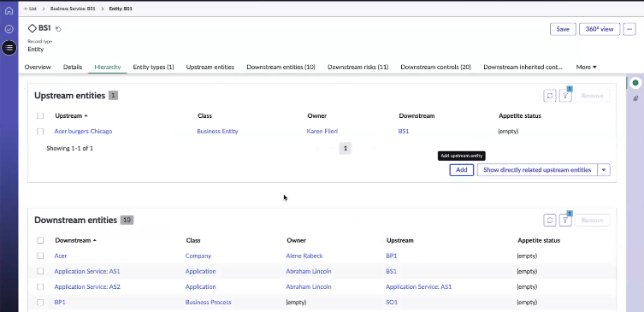Open the Business Entity class link
644x312 pixels.
click(217, 132)
